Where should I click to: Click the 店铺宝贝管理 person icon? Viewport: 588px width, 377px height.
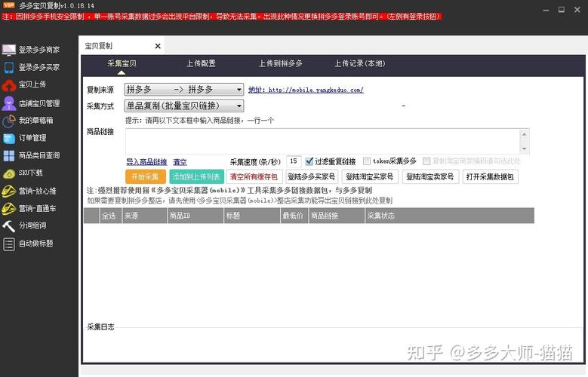coord(8,103)
